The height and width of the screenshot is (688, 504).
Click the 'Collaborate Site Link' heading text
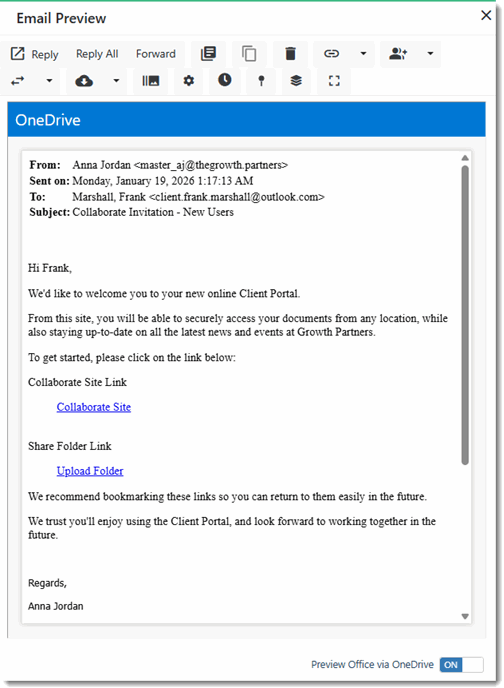pos(77,382)
